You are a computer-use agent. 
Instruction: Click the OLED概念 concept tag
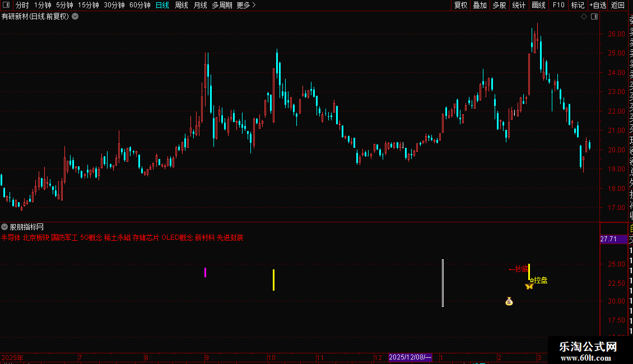[x=177, y=237]
